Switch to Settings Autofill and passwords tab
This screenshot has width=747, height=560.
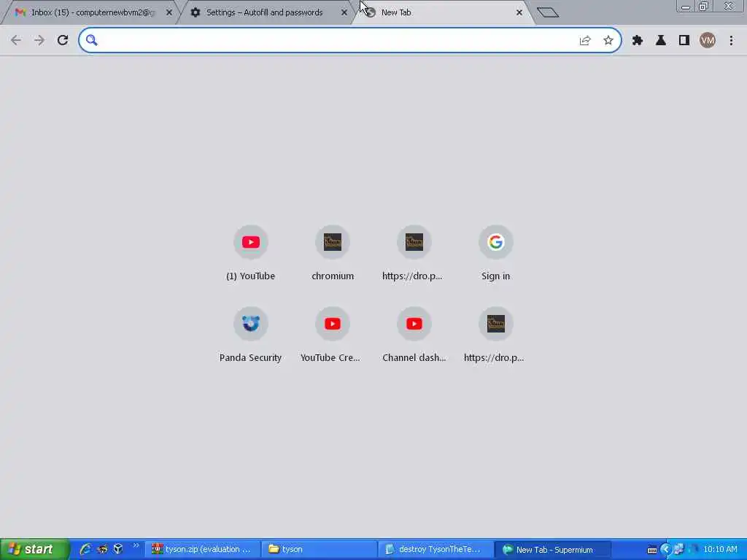coord(264,12)
